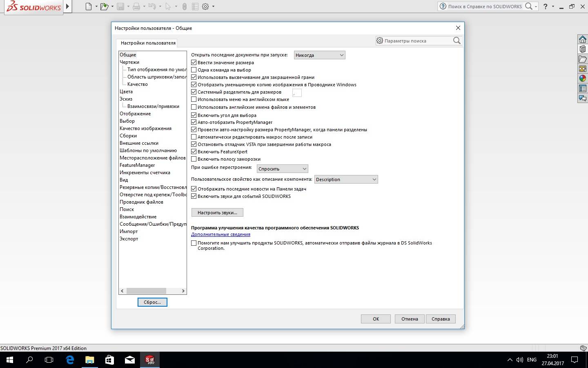Click 'Отмена' cancel button

(x=410, y=319)
